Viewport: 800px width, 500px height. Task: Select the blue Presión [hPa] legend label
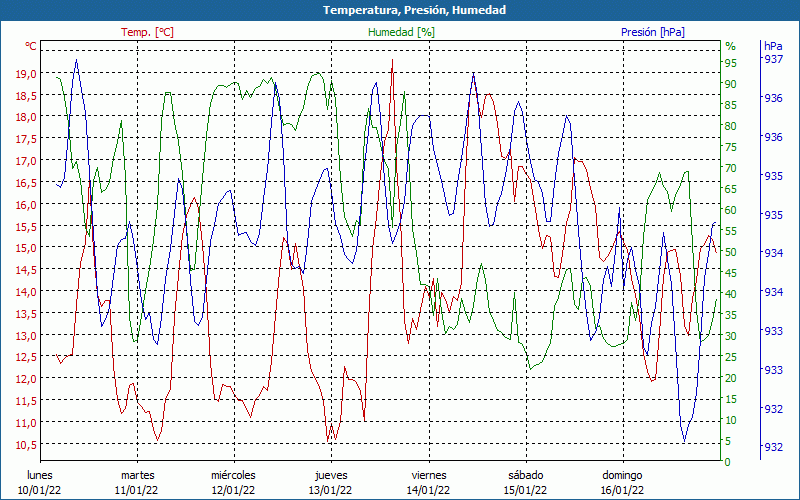(653, 32)
